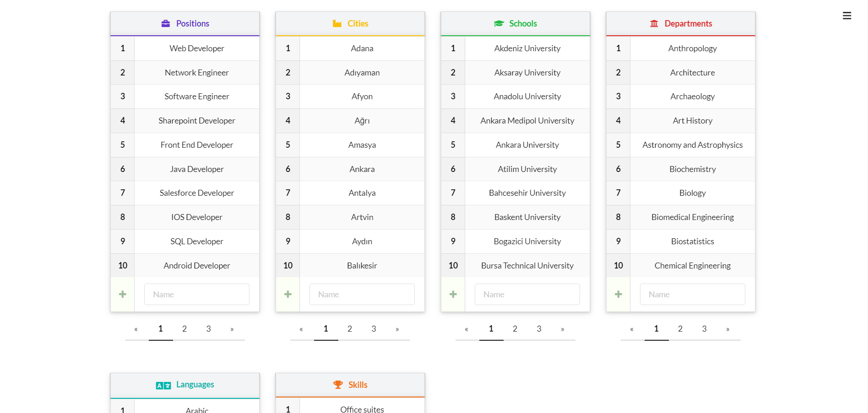Select the Atilim University row
The width and height of the screenshot is (868, 413).
pos(515,169)
